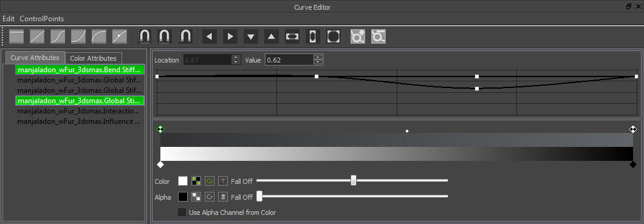Increase Value using the stepper up arrow
The width and height of the screenshot is (644, 224).
318,58
